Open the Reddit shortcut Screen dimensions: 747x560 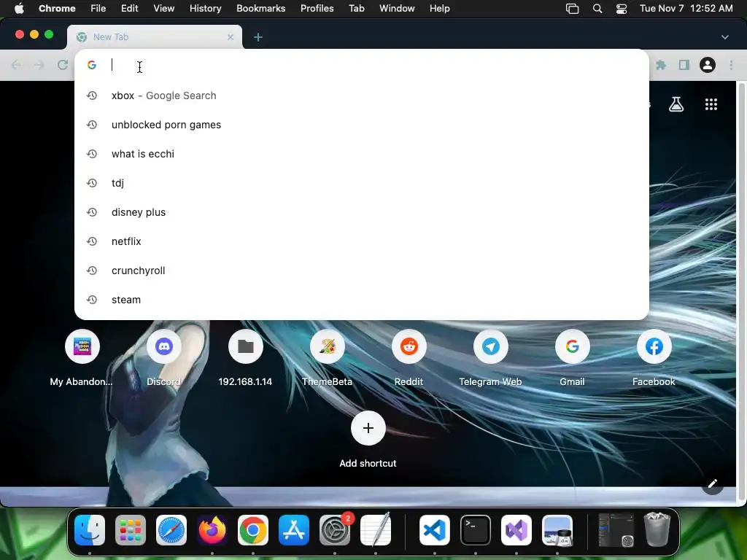[x=409, y=358]
